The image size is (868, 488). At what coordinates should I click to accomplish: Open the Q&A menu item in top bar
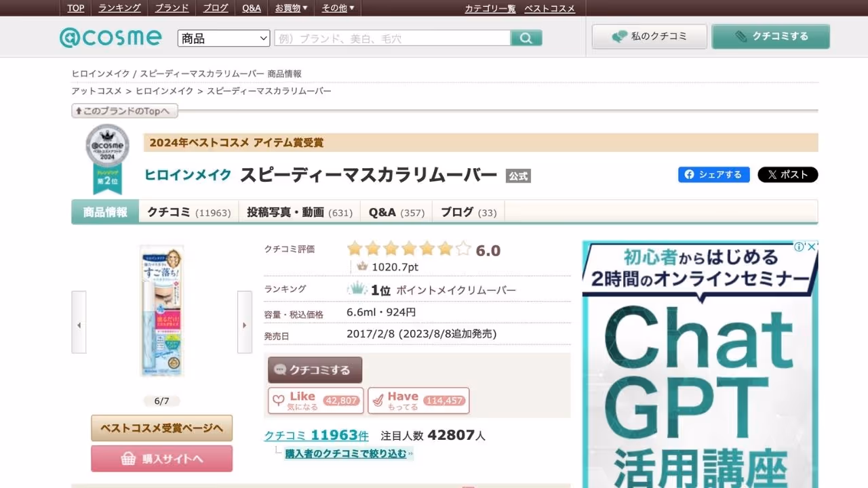pyautogui.click(x=252, y=8)
